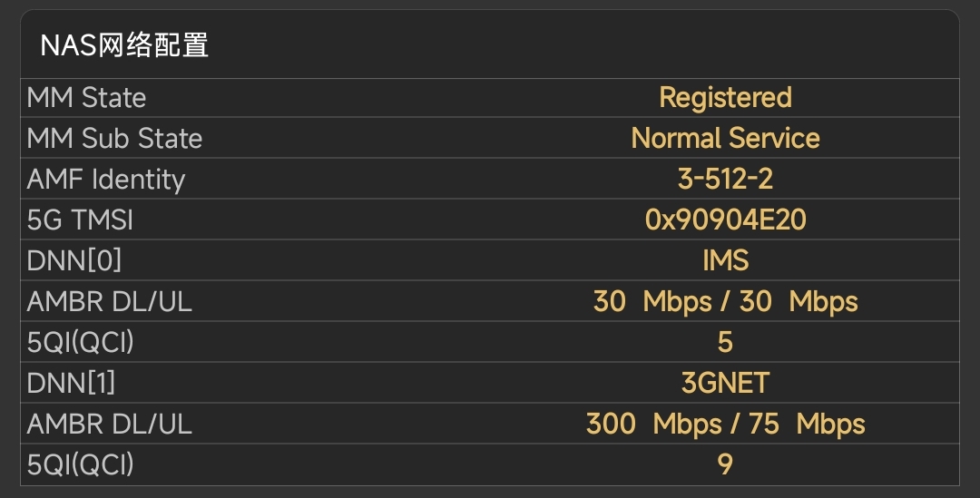Viewport: 980px width, 498px height.
Task: Select the DNN[1] row label
Action: [x=72, y=384]
